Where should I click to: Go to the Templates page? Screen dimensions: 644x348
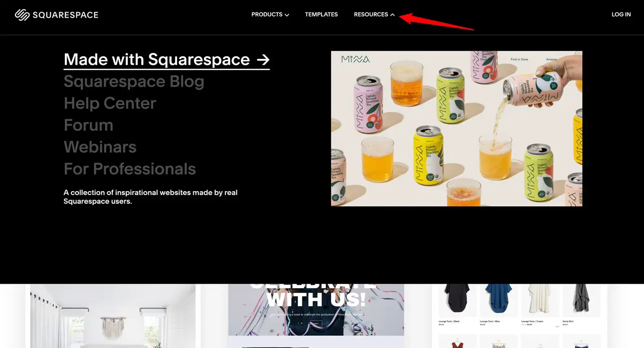pyautogui.click(x=321, y=15)
